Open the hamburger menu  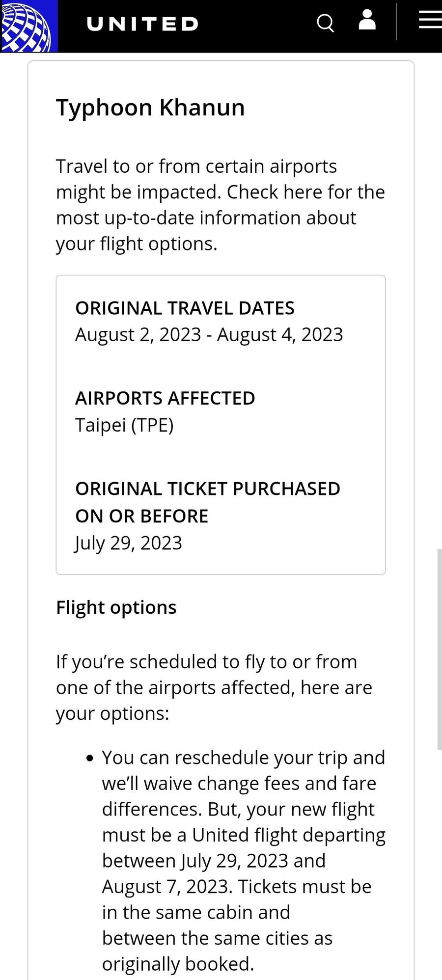click(430, 20)
